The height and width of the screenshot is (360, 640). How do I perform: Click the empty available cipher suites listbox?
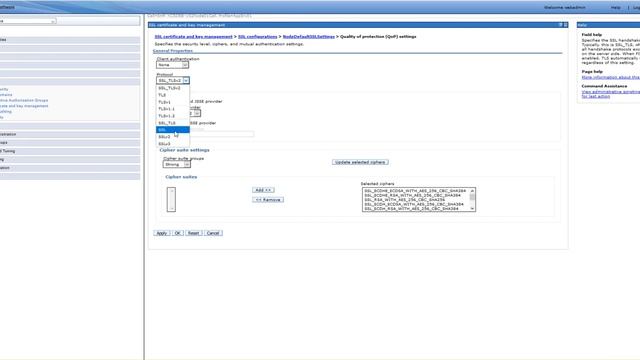[171, 200]
